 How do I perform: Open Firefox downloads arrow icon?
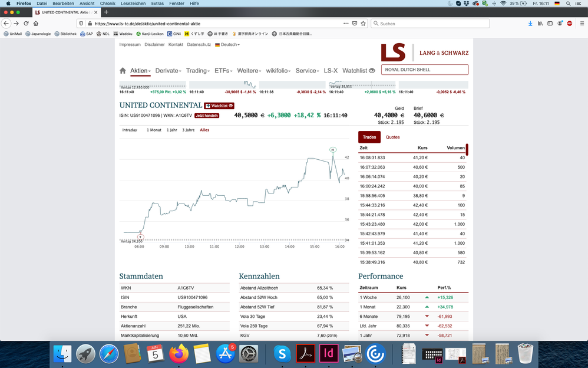point(530,24)
